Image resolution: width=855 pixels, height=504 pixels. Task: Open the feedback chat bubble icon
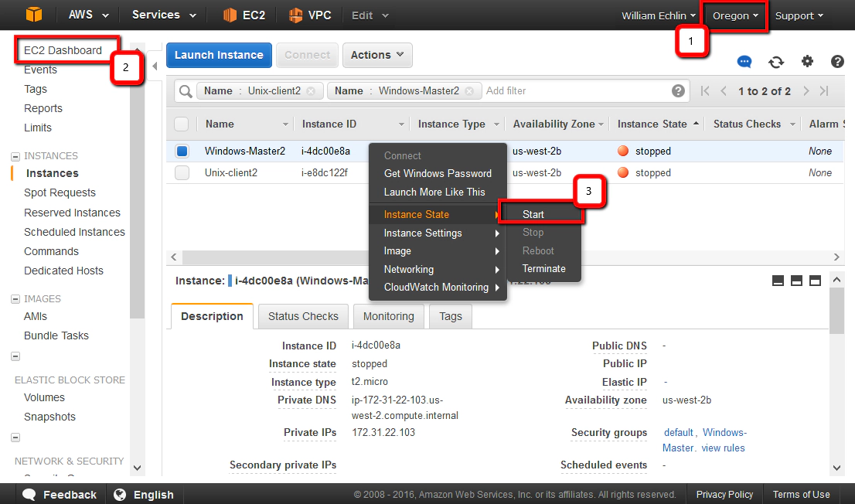(x=744, y=62)
